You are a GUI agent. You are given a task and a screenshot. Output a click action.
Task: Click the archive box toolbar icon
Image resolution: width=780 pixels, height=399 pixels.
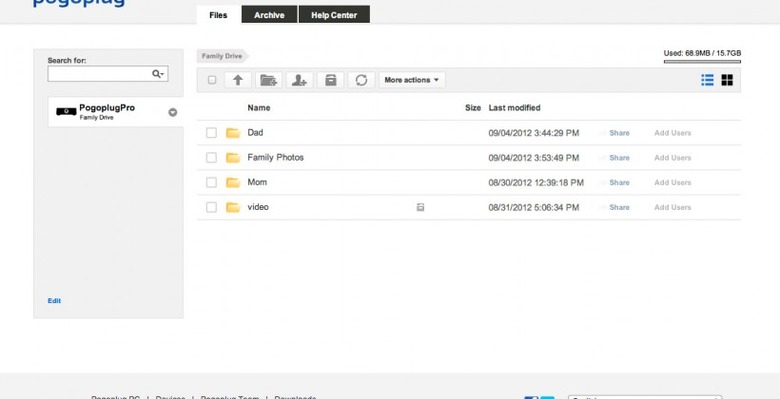[x=330, y=80]
